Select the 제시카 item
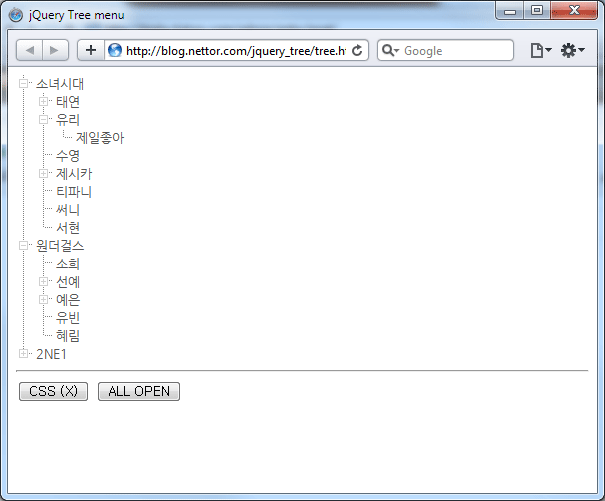This screenshot has width=605, height=501. point(74,174)
